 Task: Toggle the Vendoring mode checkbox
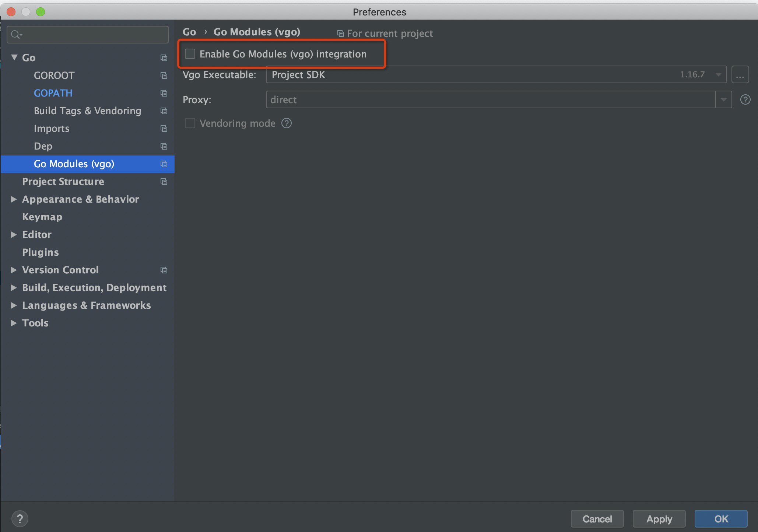pos(190,123)
